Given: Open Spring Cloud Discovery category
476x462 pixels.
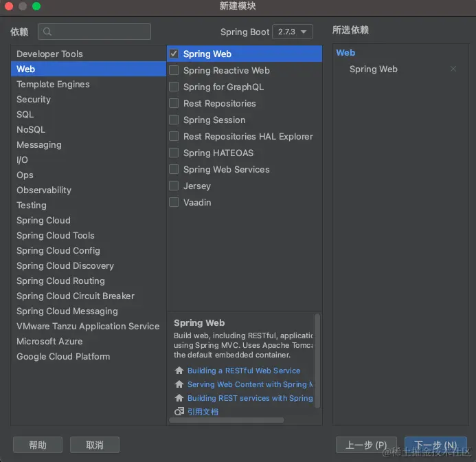Looking at the screenshot, I should 89,266.
